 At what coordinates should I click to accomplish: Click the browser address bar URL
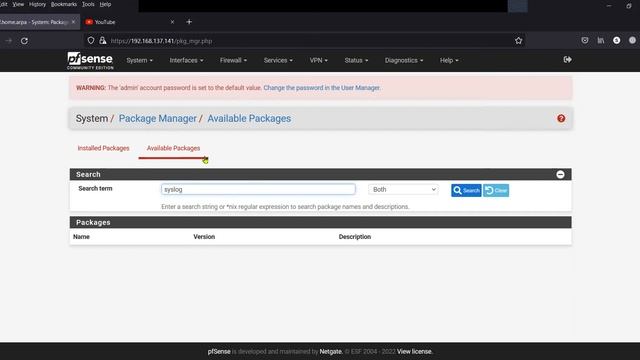coord(161,41)
